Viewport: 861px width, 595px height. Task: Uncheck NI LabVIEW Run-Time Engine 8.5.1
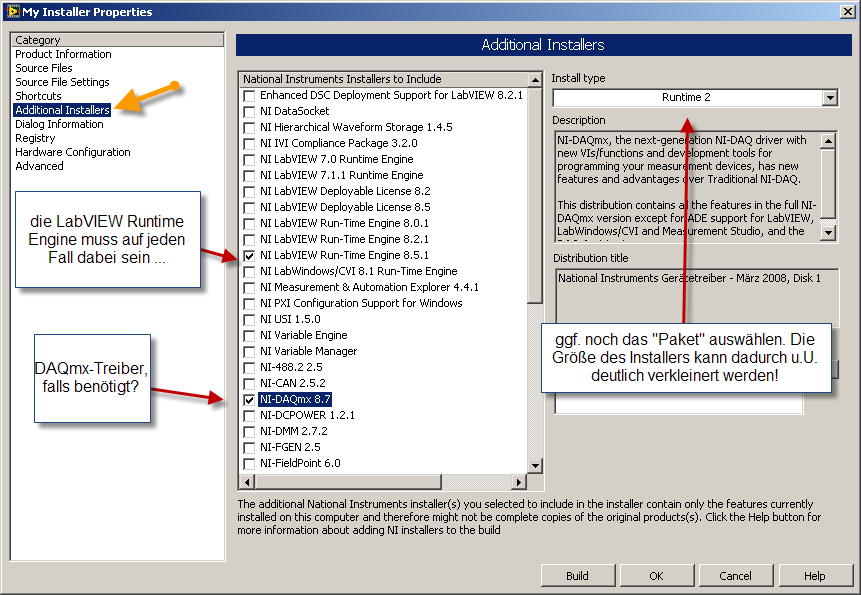tap(249, 256)
